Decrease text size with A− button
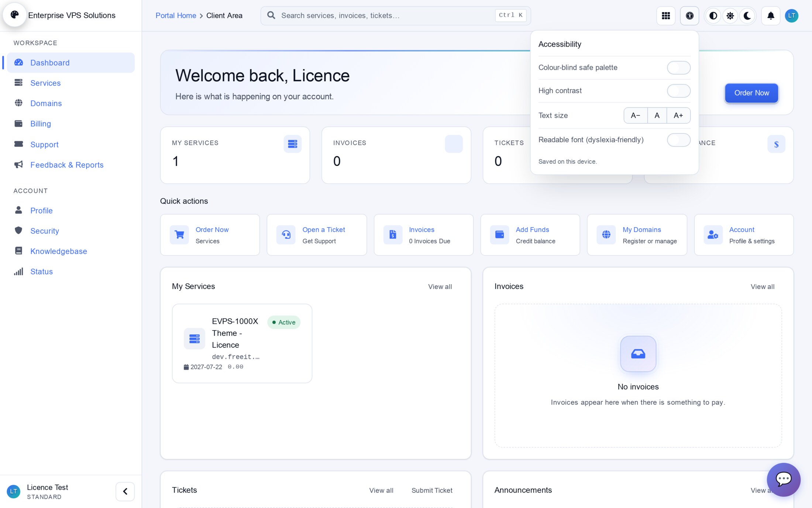This screenshot has width=812, height=508. pyautogui.click(x=636, y=115)
